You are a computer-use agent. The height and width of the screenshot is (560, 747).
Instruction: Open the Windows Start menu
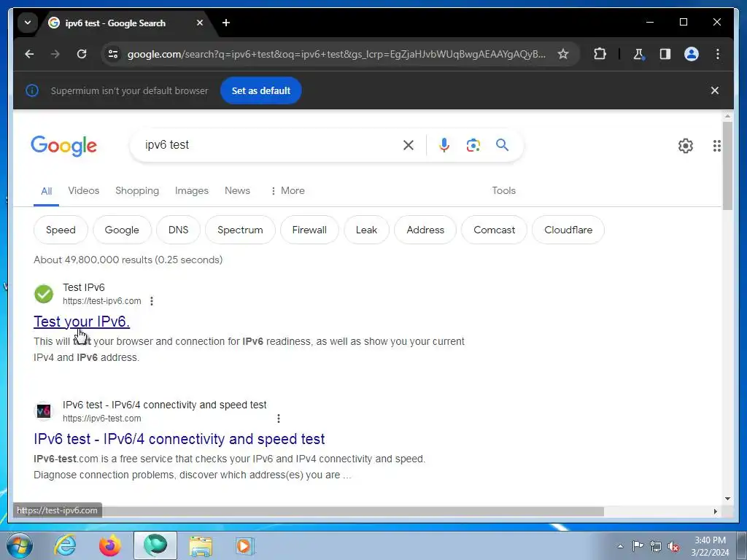coord(19,545)
